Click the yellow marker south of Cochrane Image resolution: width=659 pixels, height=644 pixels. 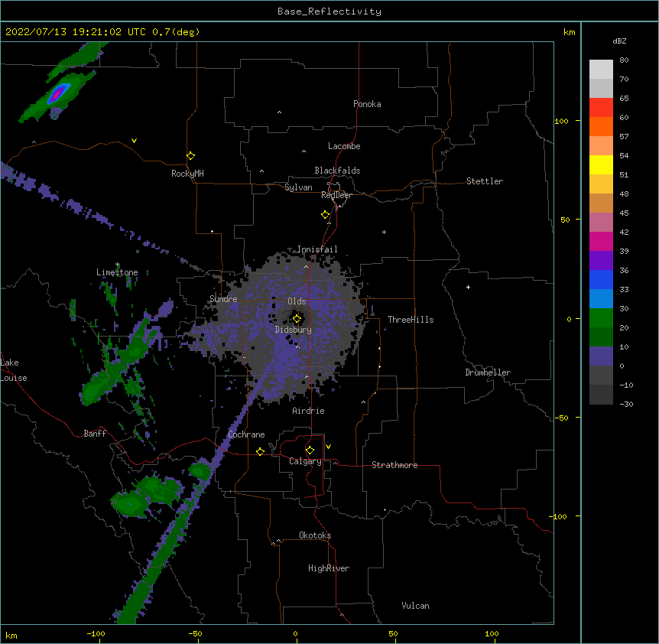click(x=260, y=451)
